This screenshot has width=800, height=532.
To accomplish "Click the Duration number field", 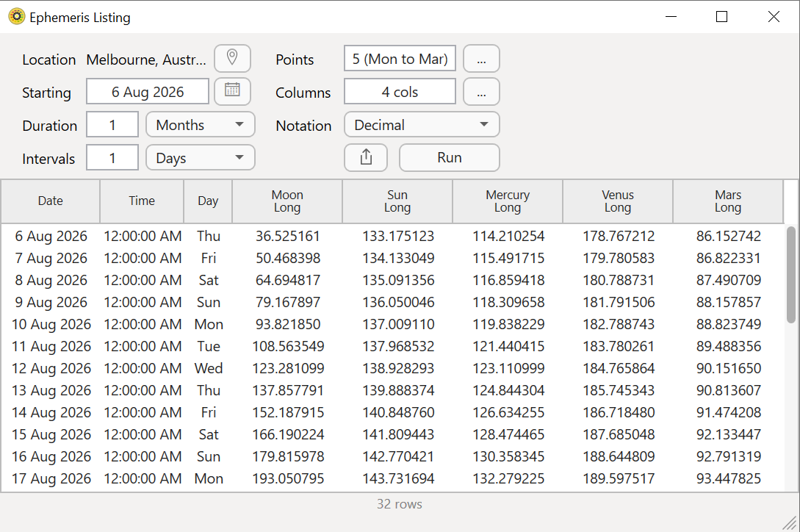I will 112,125.
